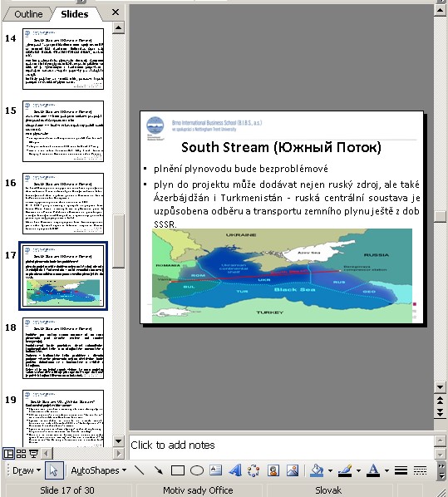Switch to Normal View
The width and height of the screenshot is (448, 497).
(8, 454)
